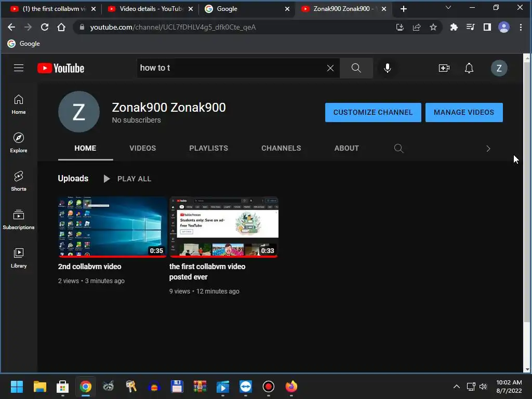This screenshot has height=399, width=532.
Task: Open Library in the sidebar
Action: click(19, 258)
